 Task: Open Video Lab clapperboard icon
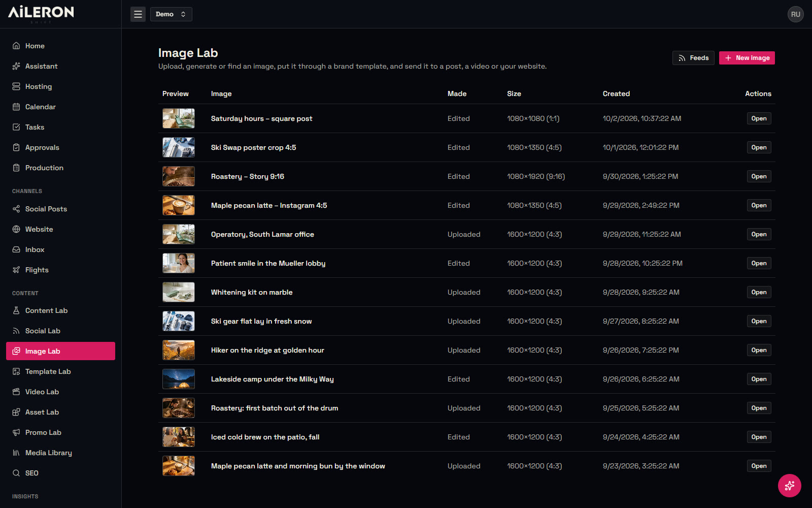click(x=16, y=392)
